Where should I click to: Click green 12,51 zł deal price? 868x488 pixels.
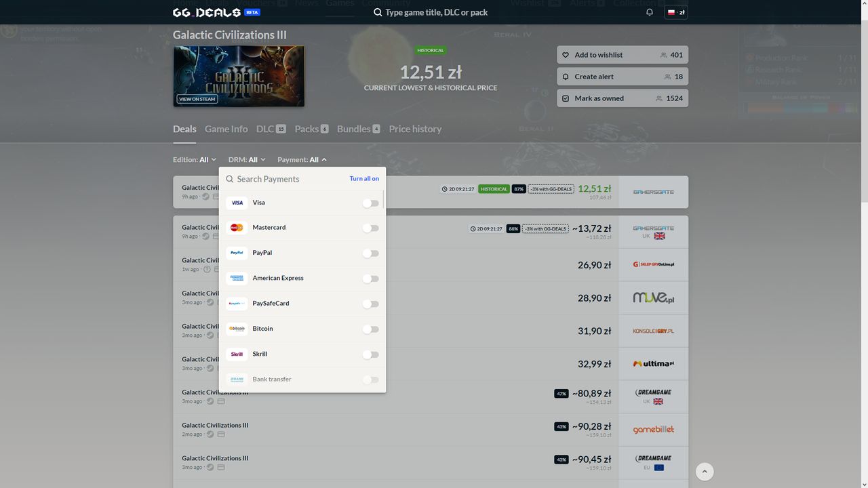[595, 188]
